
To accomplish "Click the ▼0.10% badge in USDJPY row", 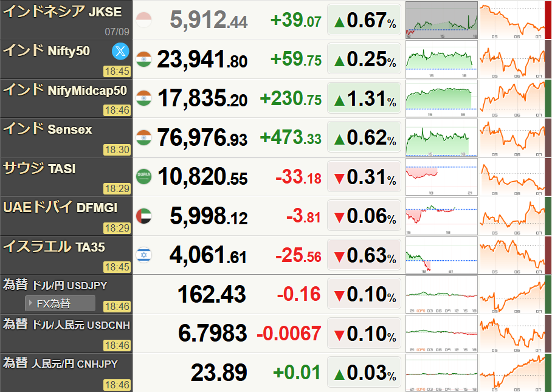I will coord(364,294).
